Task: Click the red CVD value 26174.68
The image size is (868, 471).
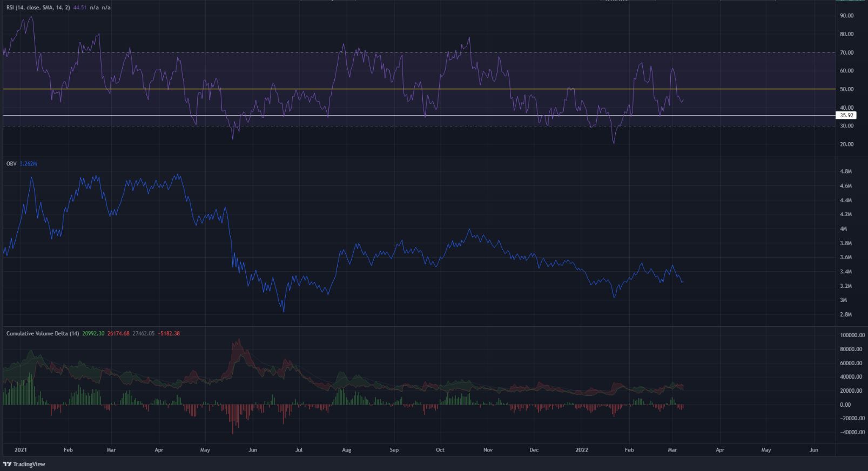Action: tap(118, 333)
